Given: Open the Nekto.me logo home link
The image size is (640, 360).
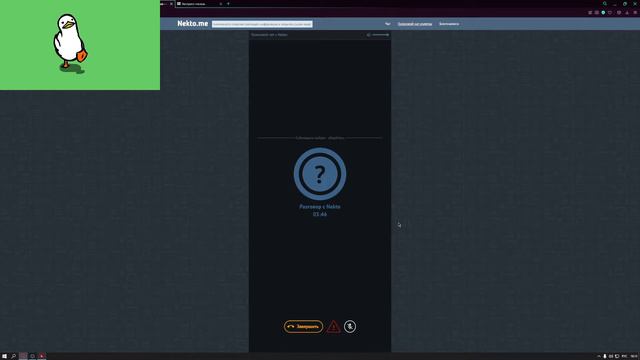Looking at the screenshot, I should point(193,24).
